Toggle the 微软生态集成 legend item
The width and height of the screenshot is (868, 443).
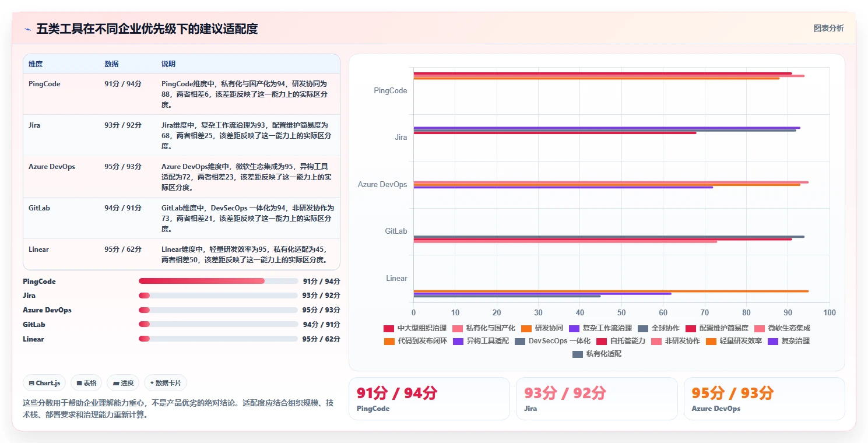(x=782, y=328)
